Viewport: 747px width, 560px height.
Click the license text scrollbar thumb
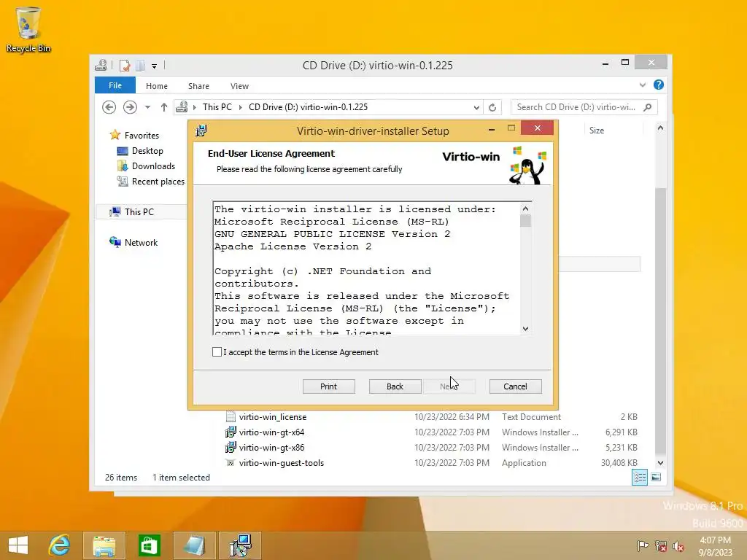525,221
